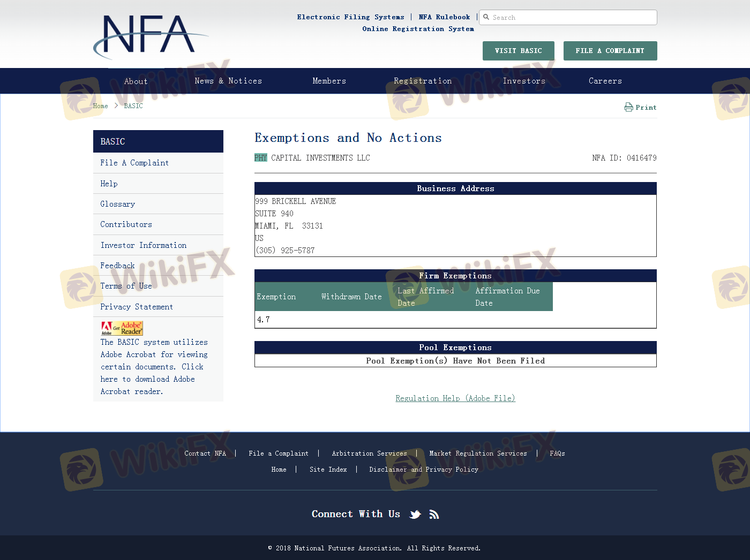Open Electronic Filing Systems link

tap(351, 17)
